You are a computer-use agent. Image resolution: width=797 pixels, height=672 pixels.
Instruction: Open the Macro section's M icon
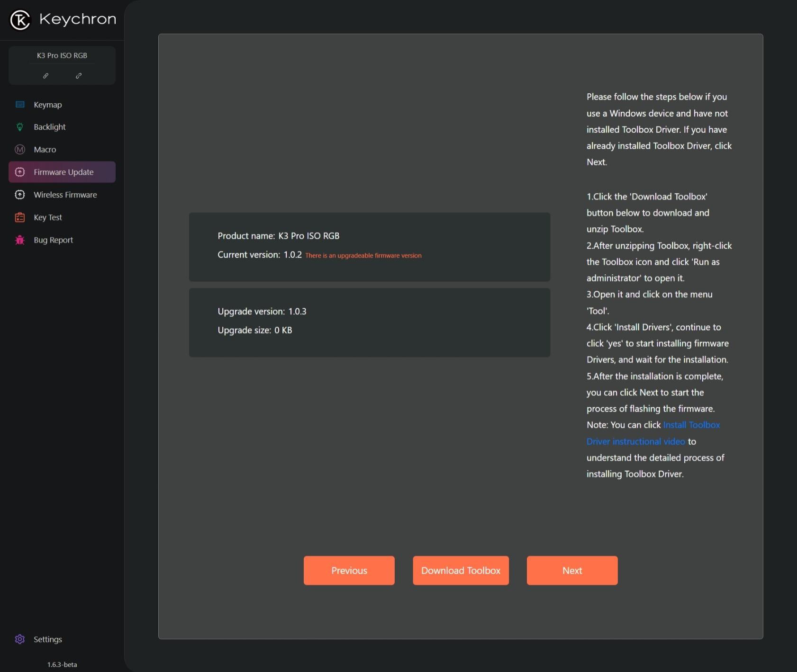click(20, 150)
